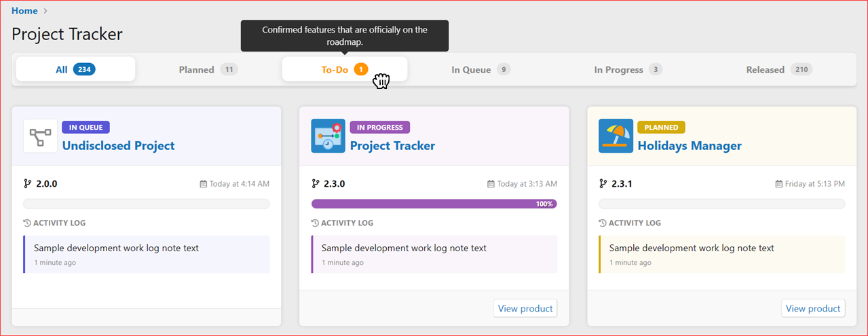Click the branch icon beside version 2.0.0
The width and height of the screenshot is (868, 336).
28,183
